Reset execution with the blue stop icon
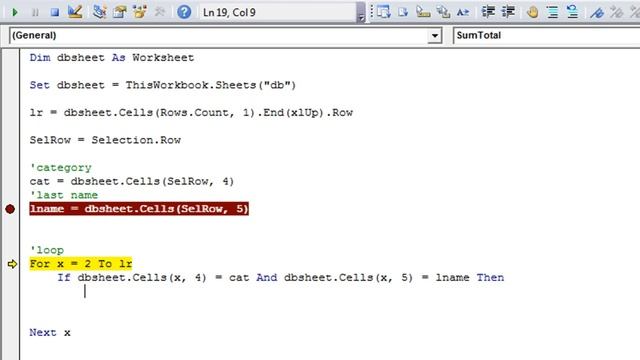Image resolution: width=640 pixels, height=360 pixels. (55, 12)
